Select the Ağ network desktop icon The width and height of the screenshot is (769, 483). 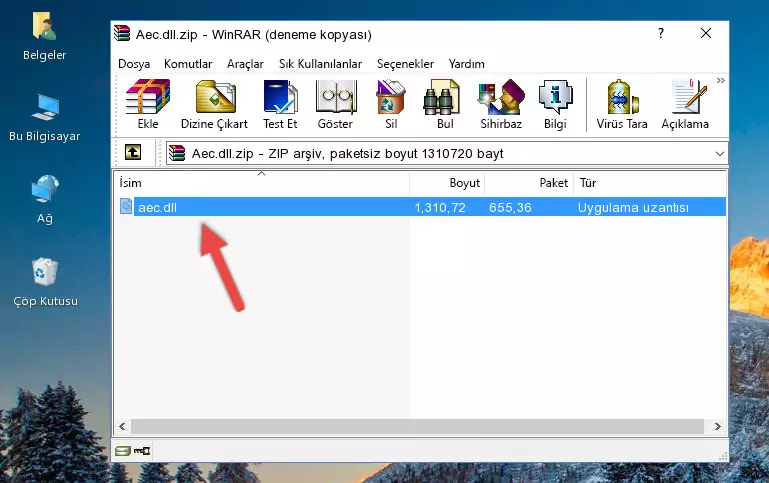pos(45,200)
